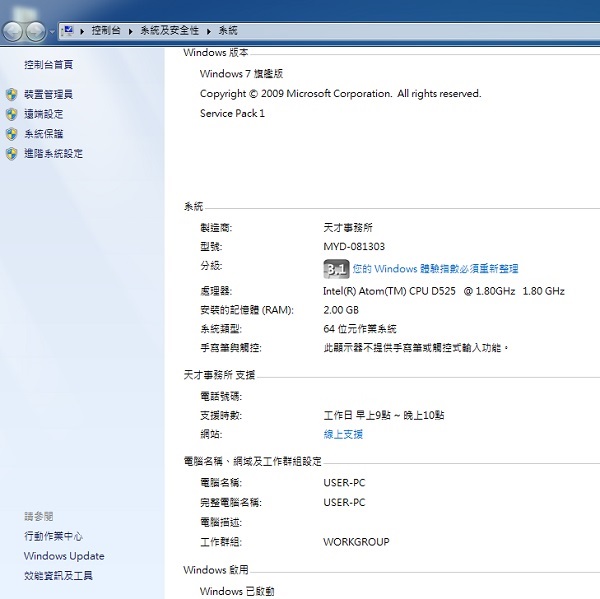Open 控制台 breadcrumb item
600x599 pixels.
(x=106, y=31)
